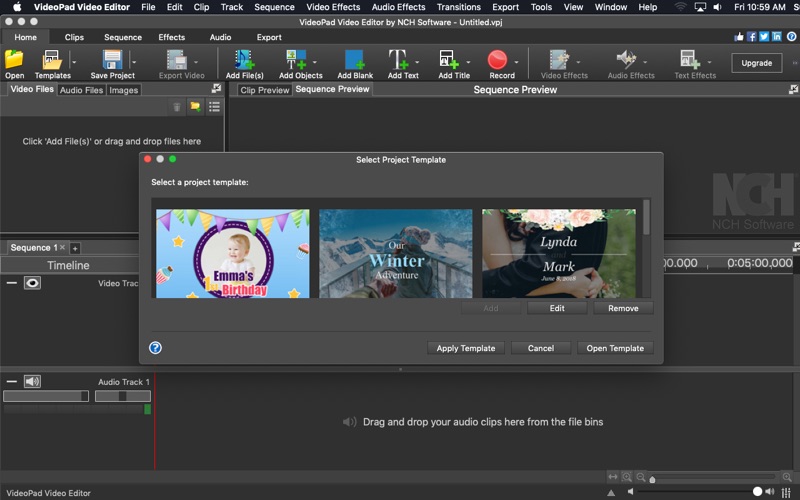Click the Apply Template button
800x500 pixels.
pyautogui.click(x=465, y=348)
